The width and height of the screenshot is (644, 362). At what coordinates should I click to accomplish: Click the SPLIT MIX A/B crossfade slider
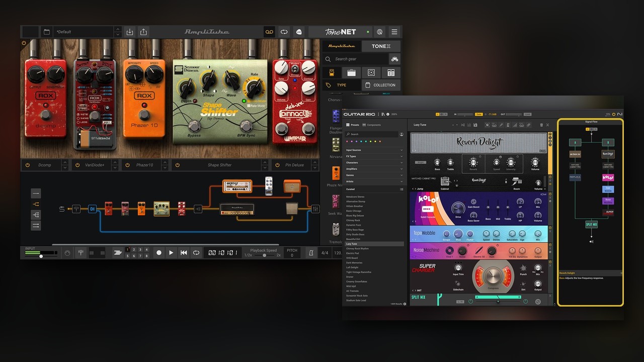(x=498, y=301)
